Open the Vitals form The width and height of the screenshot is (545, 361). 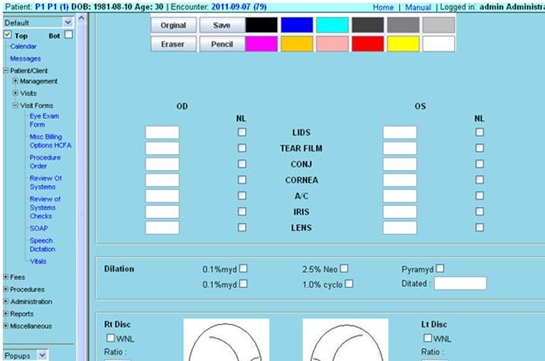coord(38,261)
